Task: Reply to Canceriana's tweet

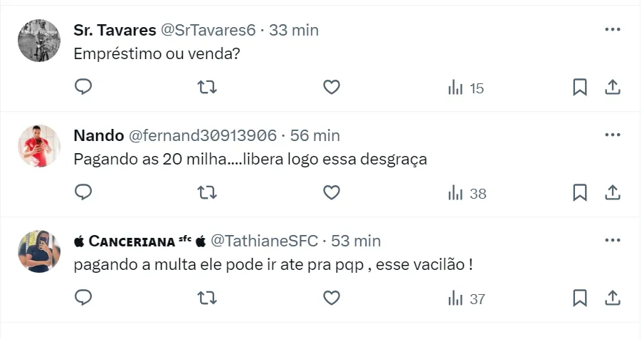Action: [x=84, y=298]
